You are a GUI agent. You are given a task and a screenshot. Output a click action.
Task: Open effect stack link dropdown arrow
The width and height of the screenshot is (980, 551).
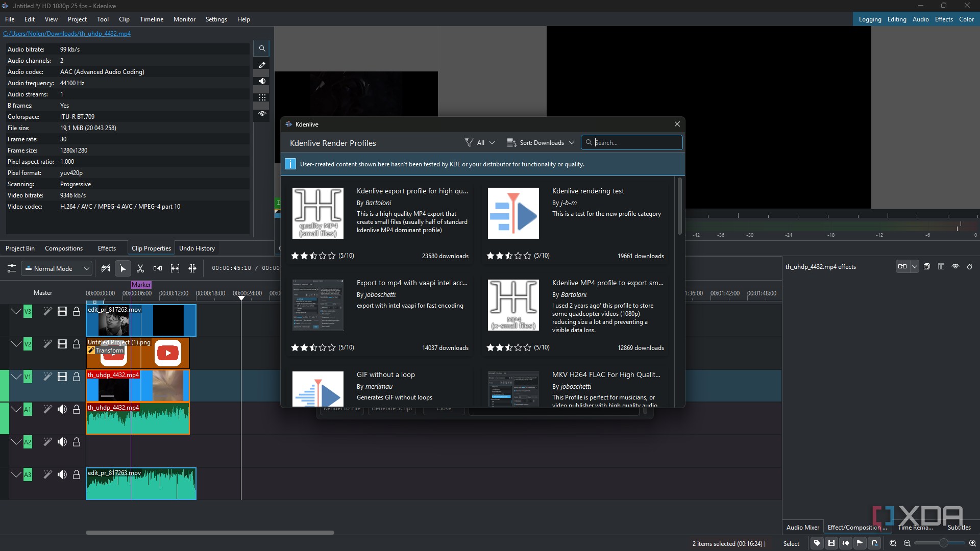(915, 266)
